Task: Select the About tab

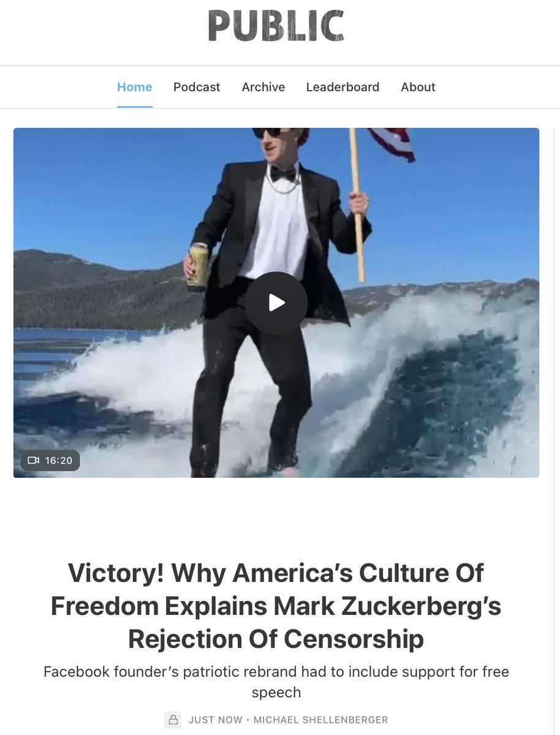Action: 418,87
